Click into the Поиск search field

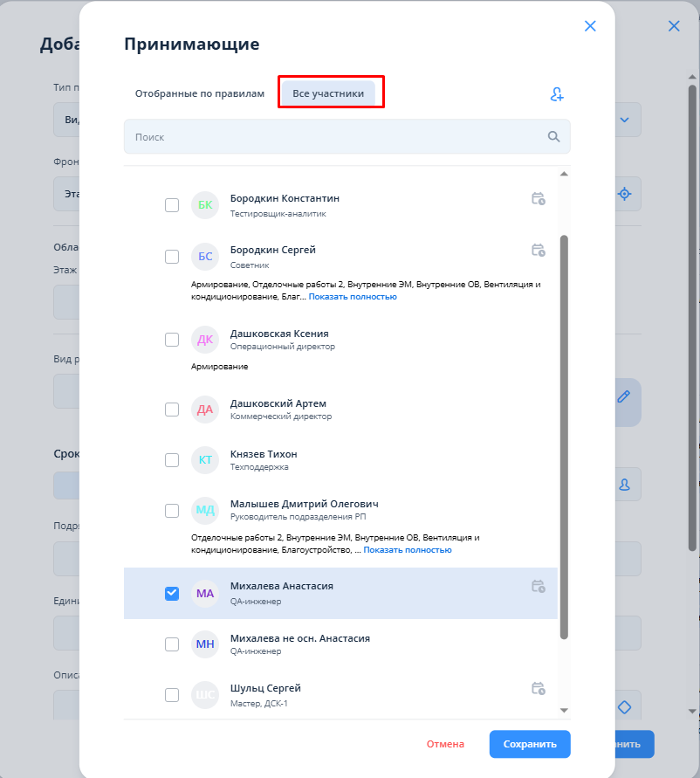coord(347,136)
